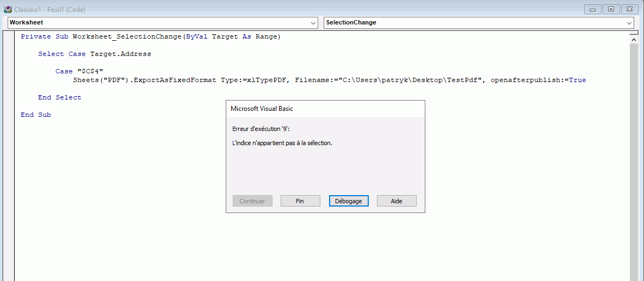The height and width of the screenshot is (281, 644).
Task: Click 'ExportAsFixedFormat' in the code
Action: point(176,80)
